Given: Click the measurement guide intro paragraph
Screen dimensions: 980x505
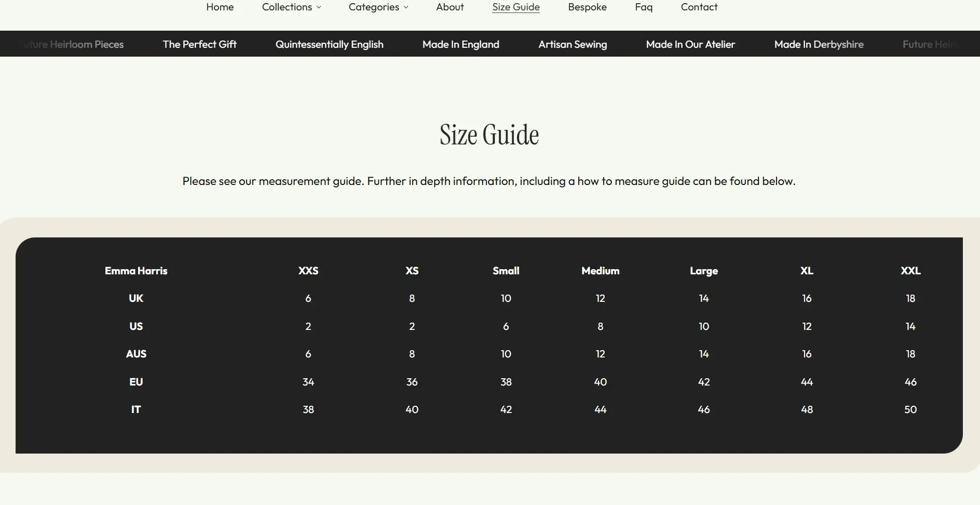Looking at the screenshot, I should tap(488, 181).
